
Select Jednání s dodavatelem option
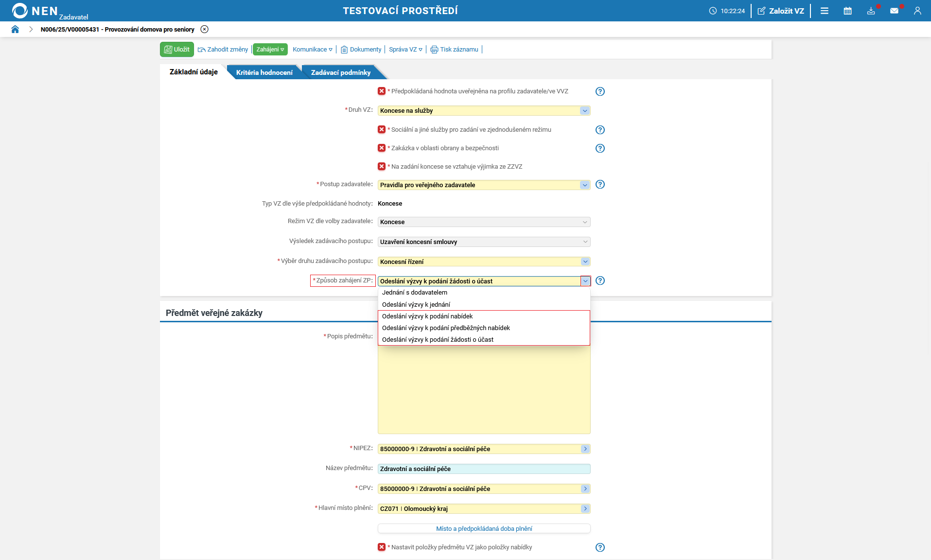[x=484, y=293]
